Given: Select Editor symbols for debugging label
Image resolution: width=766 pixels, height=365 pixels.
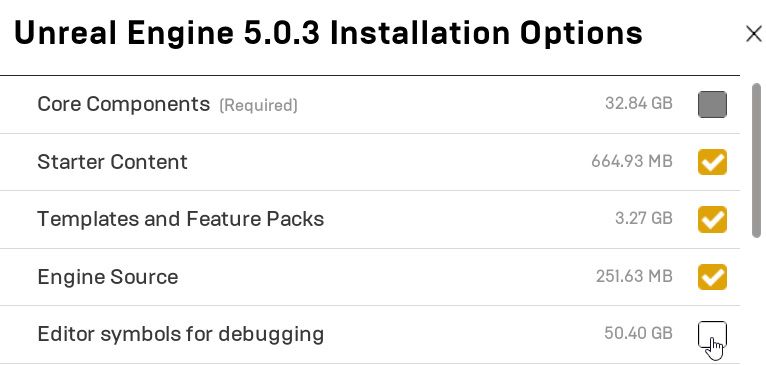Looking at the screenshot, I should (x=181, y=334).
